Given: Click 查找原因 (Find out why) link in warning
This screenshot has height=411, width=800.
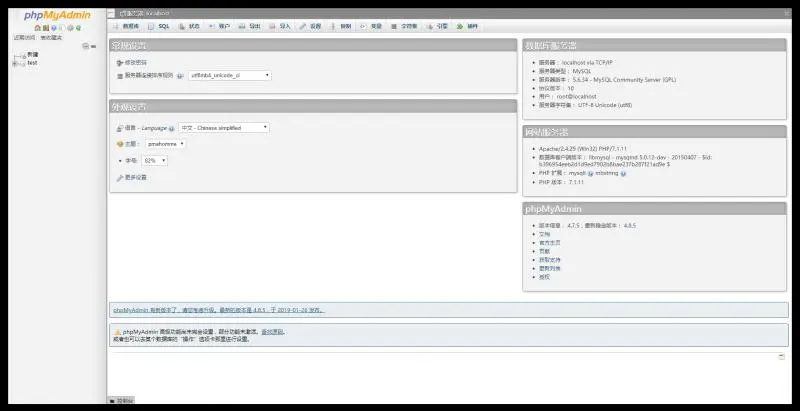Looking at the screenshot, I should click(x=272, y=332).
